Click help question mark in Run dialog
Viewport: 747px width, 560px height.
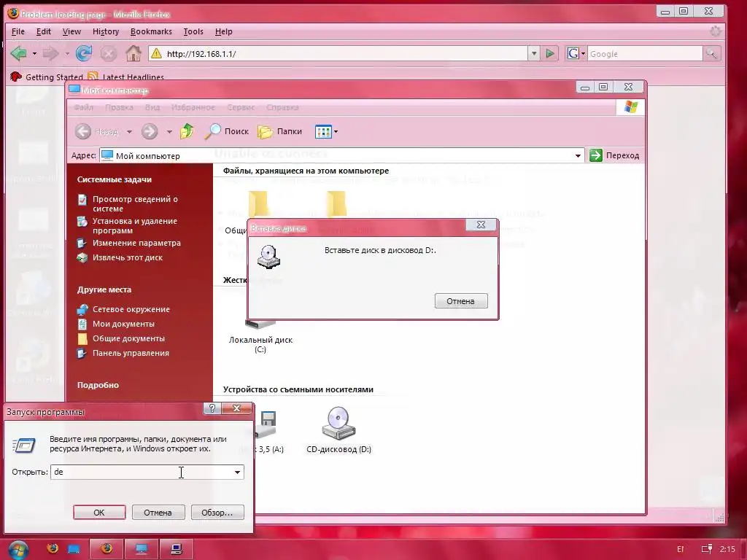click(x=212, y=408)
